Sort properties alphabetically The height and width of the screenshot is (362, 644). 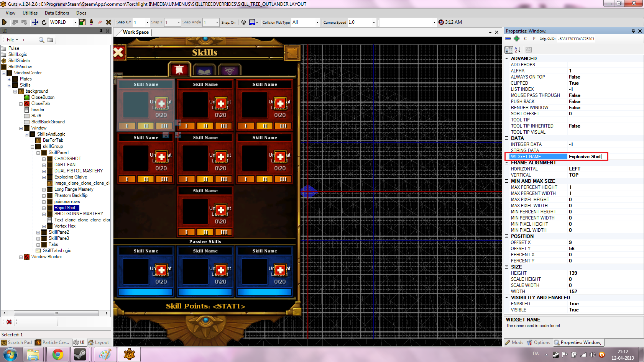click(517, 50)
